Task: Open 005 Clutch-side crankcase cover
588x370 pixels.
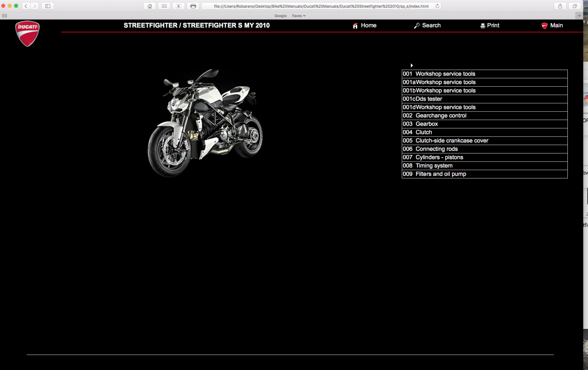Action: (485, 141)
